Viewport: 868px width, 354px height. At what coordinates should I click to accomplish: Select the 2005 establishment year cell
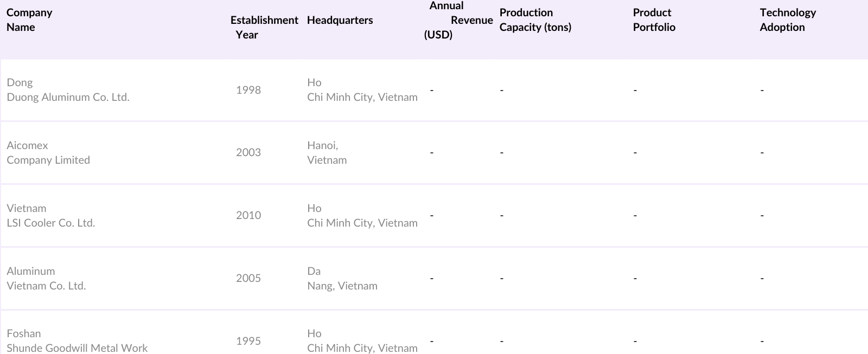click(x=248, y=278)
